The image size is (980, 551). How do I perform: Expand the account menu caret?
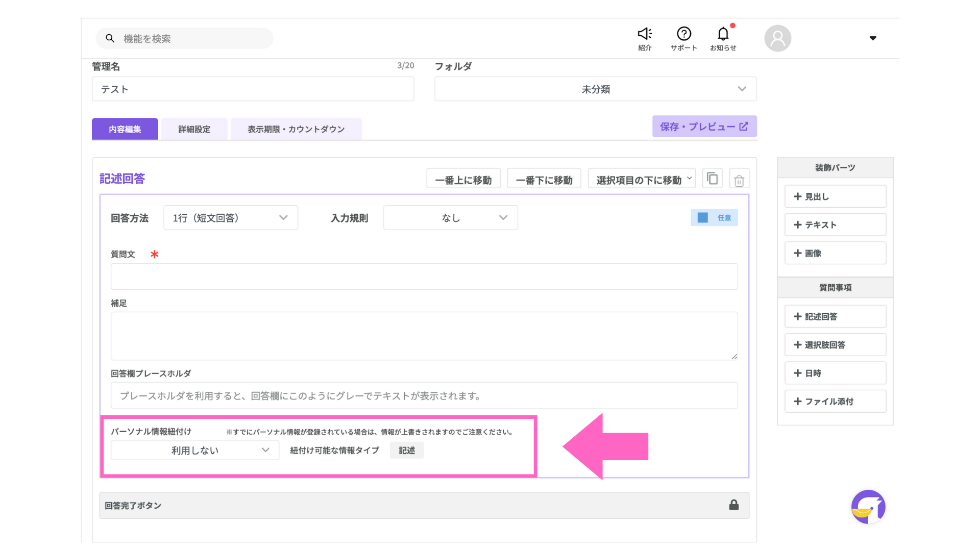[x=873, y=38]
